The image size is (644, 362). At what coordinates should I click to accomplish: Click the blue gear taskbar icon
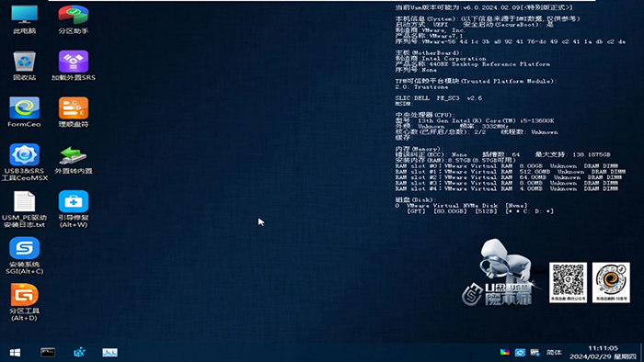click(79, 352)
